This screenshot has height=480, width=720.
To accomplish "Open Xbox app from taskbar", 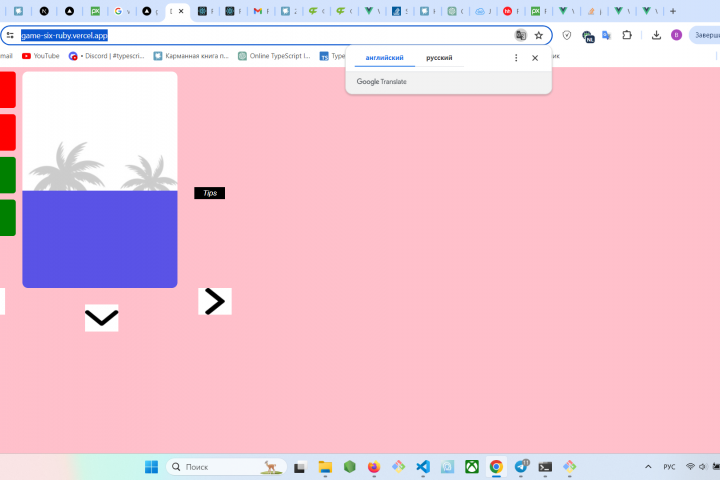I will click(472, 467).
